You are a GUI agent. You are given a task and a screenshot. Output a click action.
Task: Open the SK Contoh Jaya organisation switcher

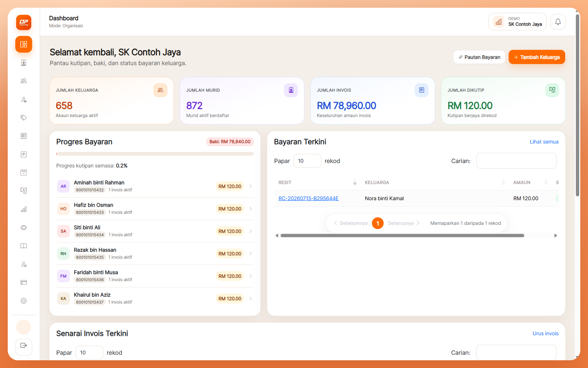click(517, 22)
